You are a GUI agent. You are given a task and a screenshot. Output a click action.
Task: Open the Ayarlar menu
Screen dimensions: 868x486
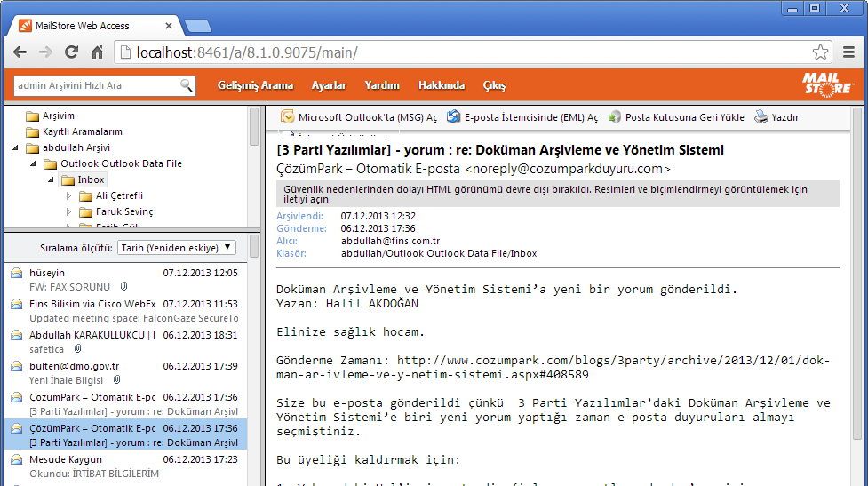(329, 85)
